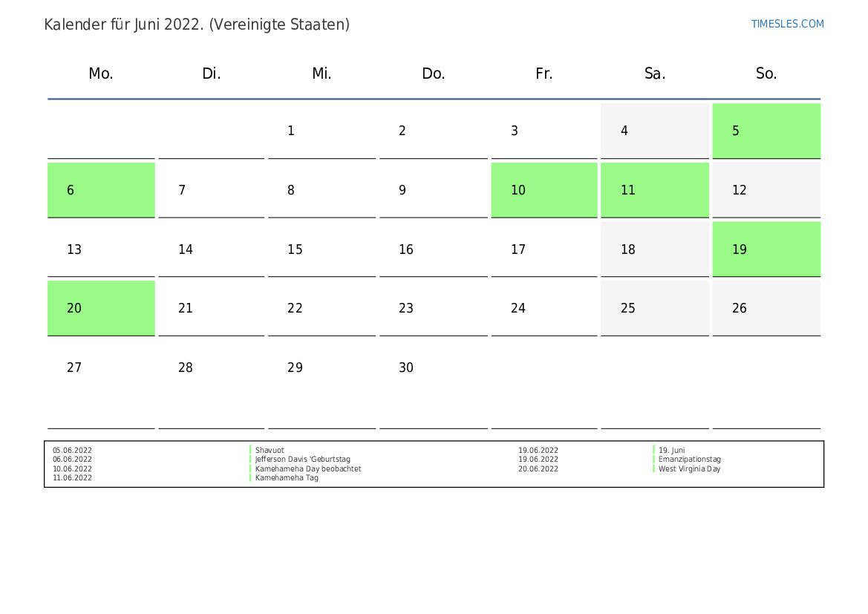Select June 30, the last day

tap(433, 368)
